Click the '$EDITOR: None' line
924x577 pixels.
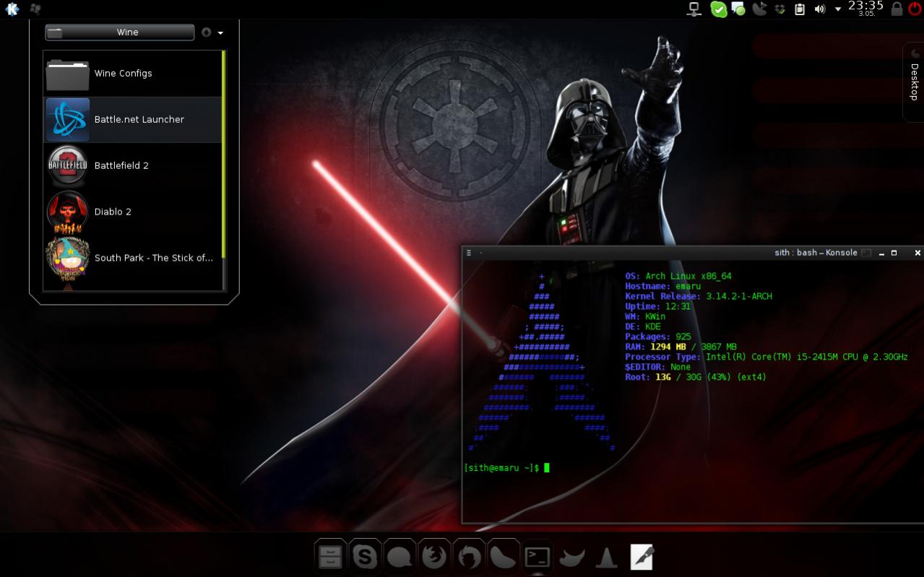[658, 367]
